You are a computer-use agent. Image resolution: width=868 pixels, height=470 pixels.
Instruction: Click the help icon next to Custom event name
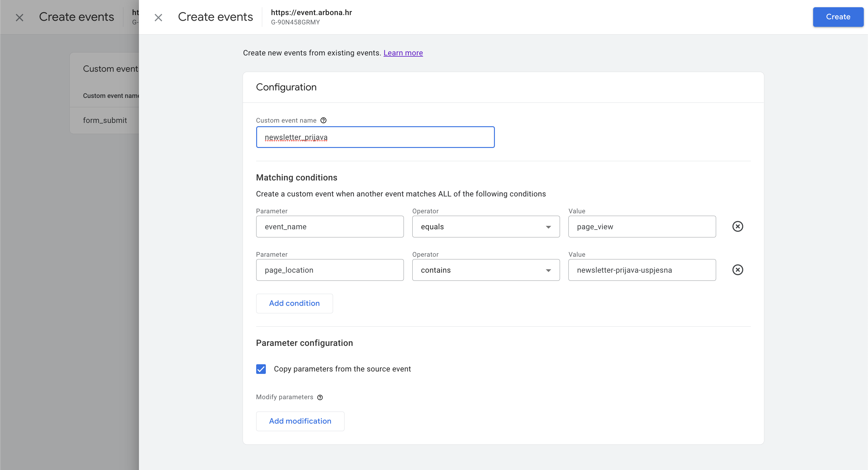coord(323,121)
